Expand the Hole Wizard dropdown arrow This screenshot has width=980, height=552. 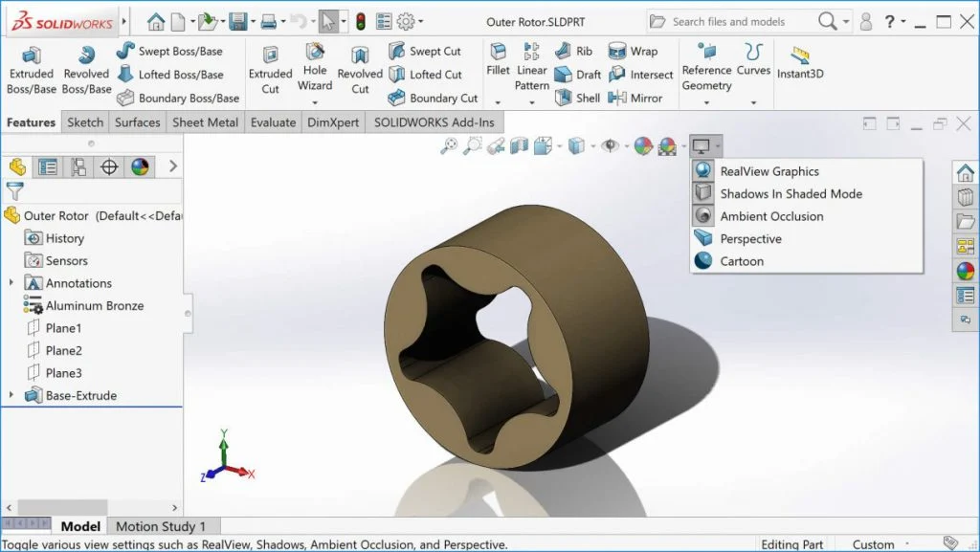[x=314, y=102]
